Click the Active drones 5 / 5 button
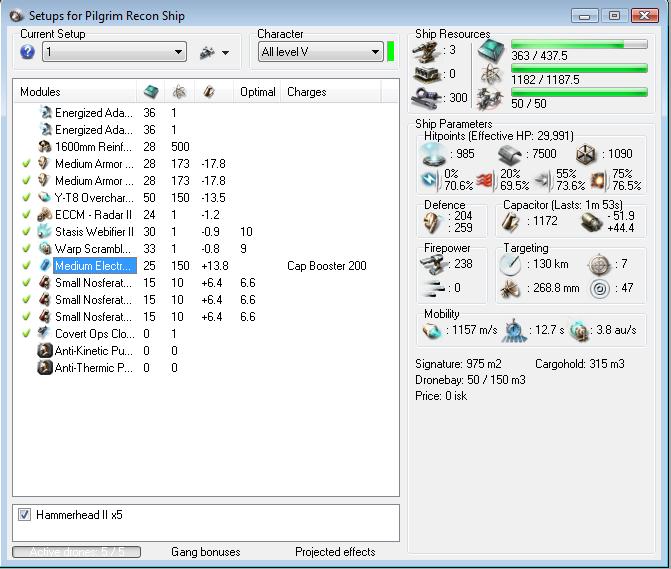Image resolution: width=671 pixels, height=569 pixels. click(x=77, y=552)
